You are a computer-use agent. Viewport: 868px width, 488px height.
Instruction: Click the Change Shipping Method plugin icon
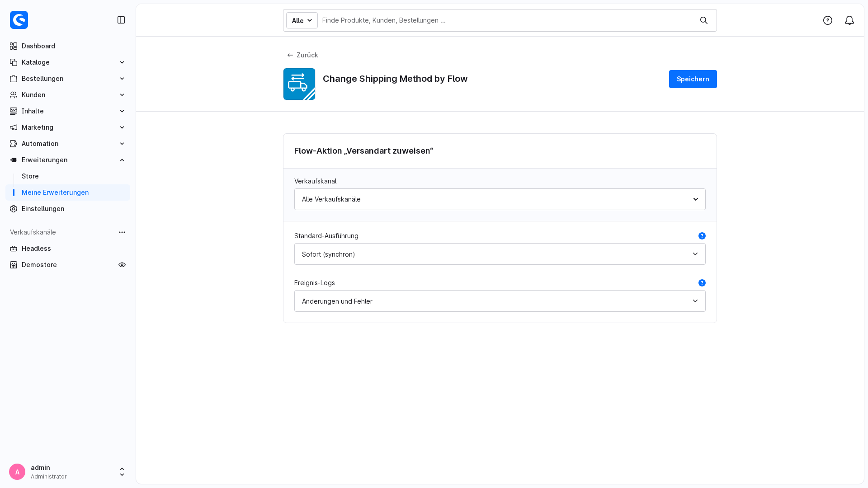click(299, 84)
